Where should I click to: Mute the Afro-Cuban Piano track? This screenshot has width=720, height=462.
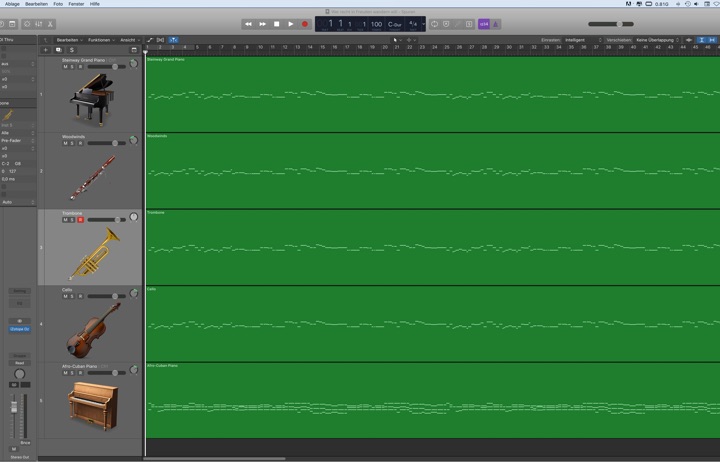[x=65, y=373]
